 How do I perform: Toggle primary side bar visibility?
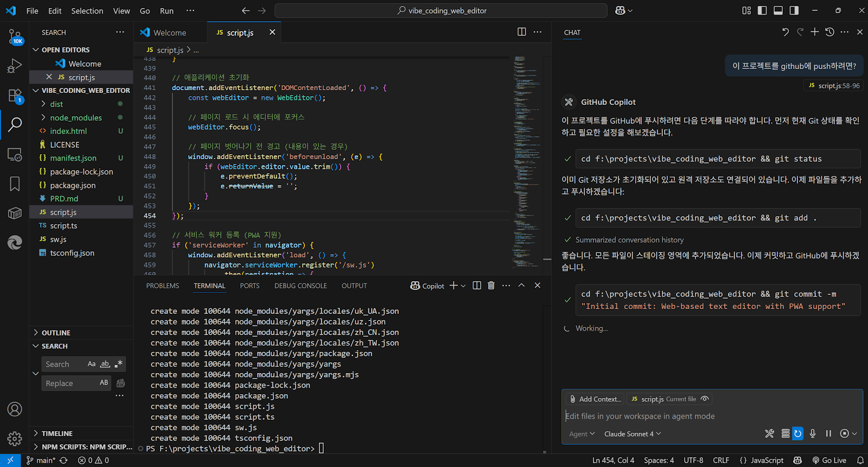762,10
